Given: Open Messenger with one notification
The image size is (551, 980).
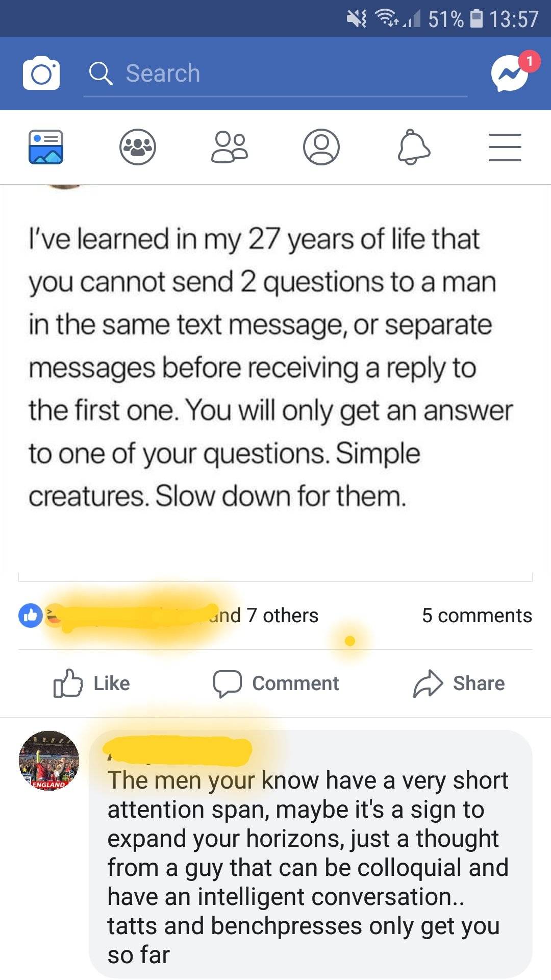Looking at the screenshot, I should 510,73.
